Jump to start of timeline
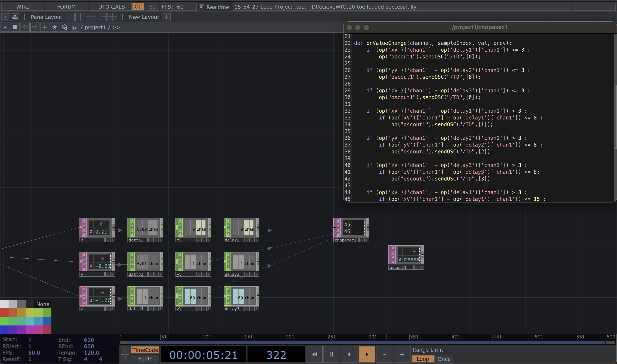 pyautogui.click(x=314, y=354)
